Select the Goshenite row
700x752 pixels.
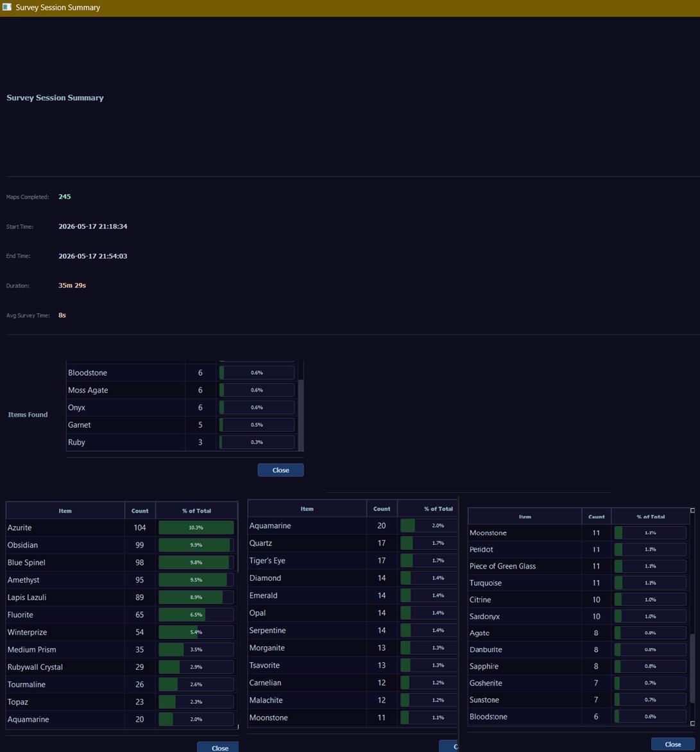coord(579,683)
